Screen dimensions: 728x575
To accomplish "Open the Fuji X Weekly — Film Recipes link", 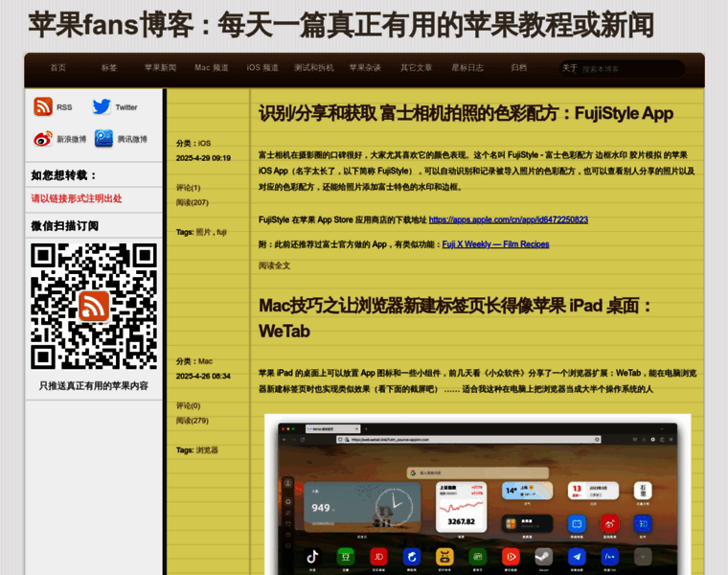I will click(495, 244).
